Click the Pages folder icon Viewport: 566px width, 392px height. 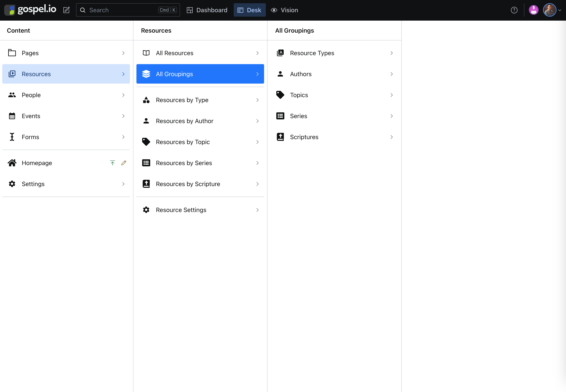point(12,53)
